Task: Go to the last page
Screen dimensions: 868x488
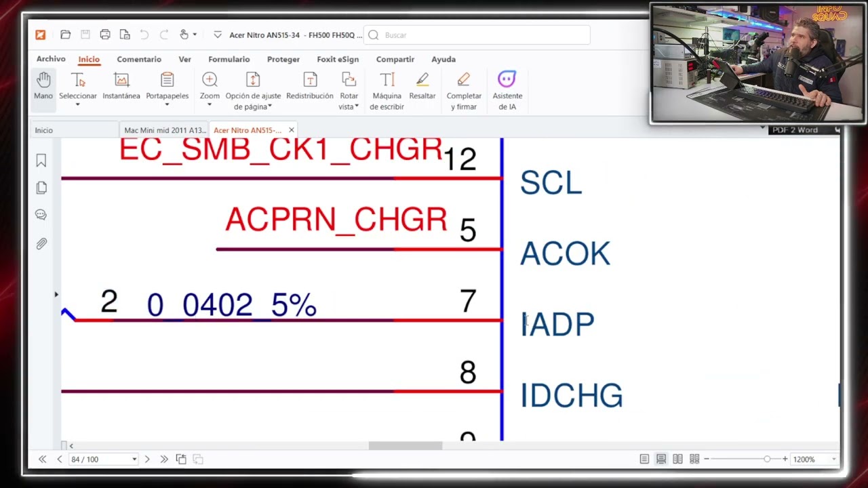Action: (163, 460)
